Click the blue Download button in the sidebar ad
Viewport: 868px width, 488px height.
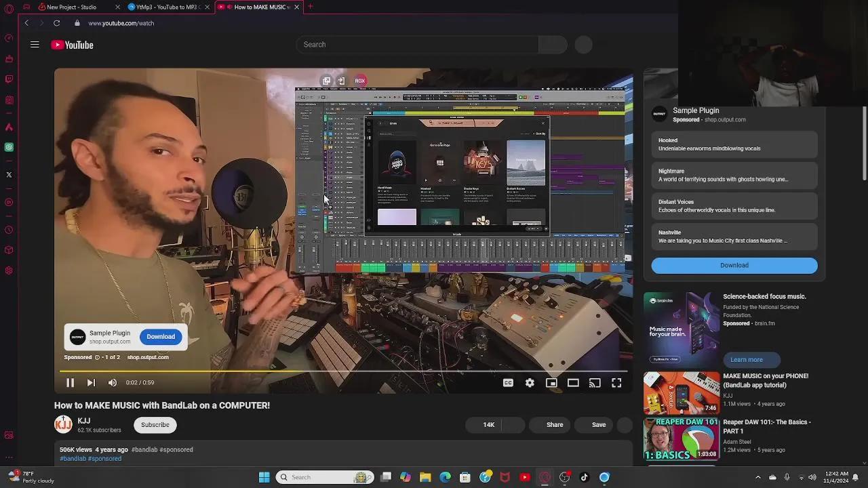point(734,266)
